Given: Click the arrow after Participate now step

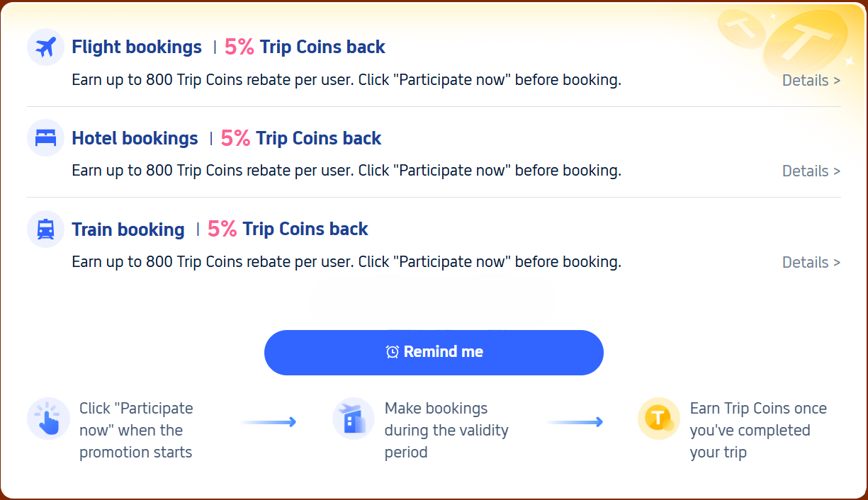Looking at the screenshot, I should click(268, 422).
